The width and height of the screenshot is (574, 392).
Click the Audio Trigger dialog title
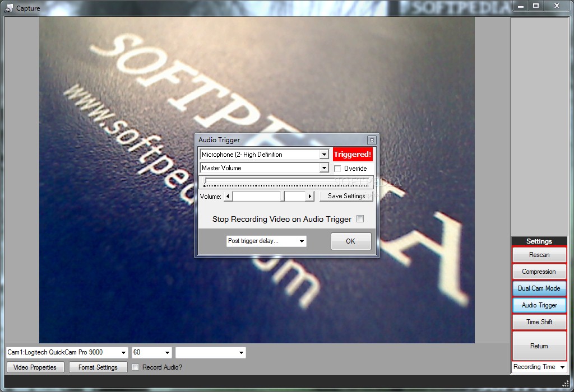(x=219, y=139)
